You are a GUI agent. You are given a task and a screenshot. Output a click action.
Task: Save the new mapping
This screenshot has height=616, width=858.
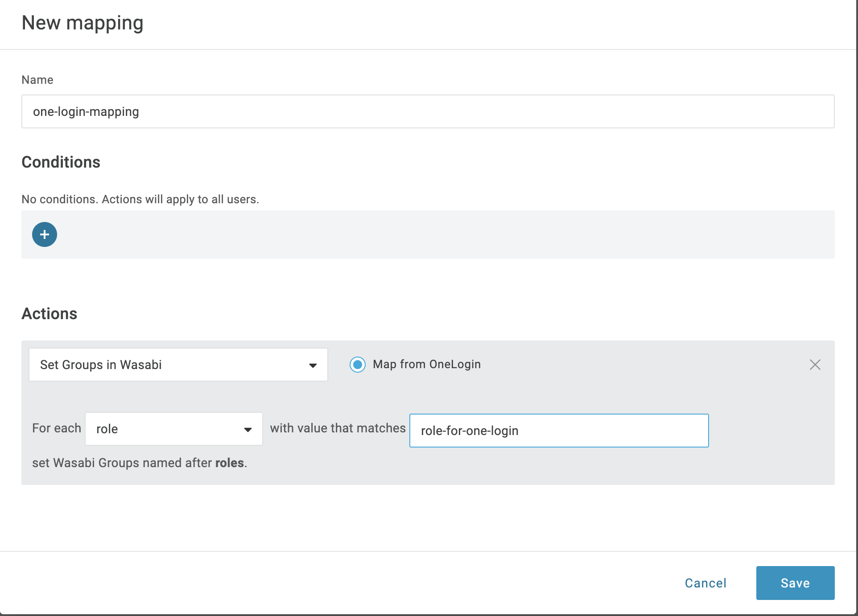pyautogui.click(x=795, y=583)
